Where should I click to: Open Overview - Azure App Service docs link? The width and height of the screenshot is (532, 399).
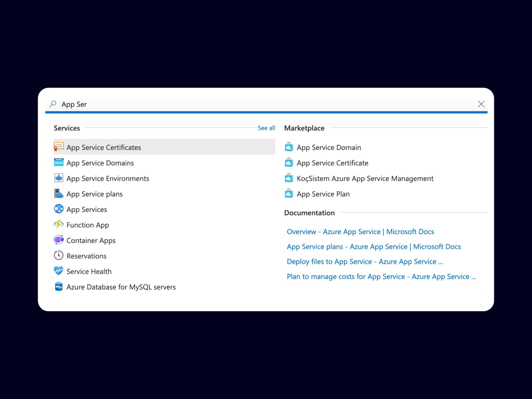[360, 232]
